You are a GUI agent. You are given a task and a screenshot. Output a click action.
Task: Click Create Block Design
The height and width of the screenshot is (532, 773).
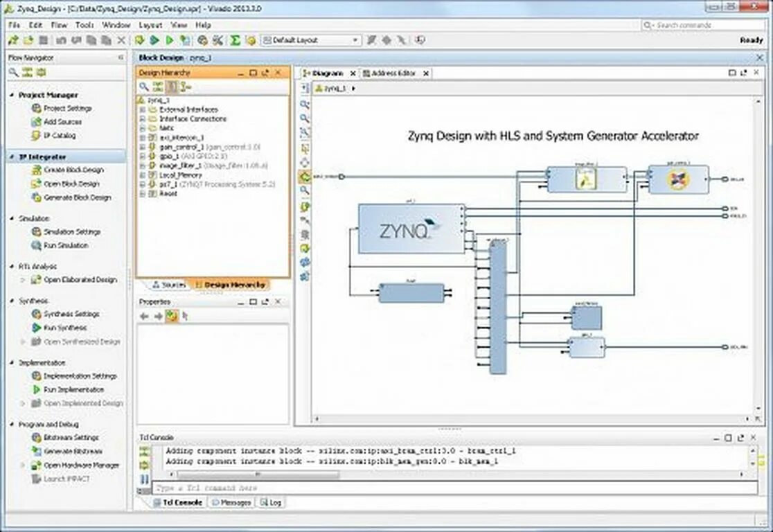coord(73,170)
